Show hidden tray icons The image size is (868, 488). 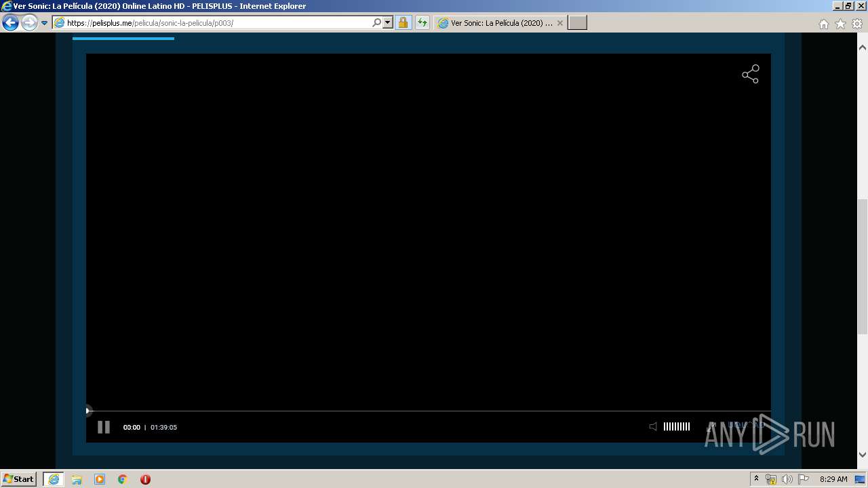coord(756,479)
